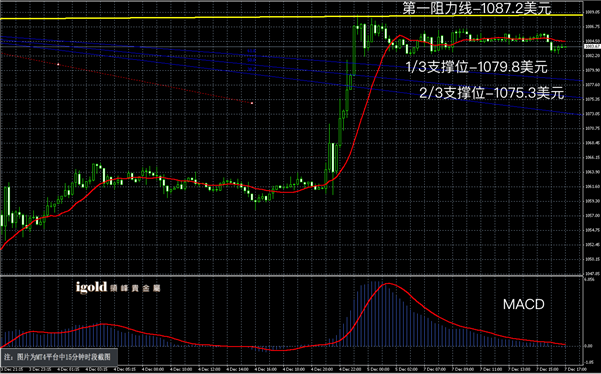Click the 第一阻力线–1087.2美元 label

pyautogui.click(x=477, y=8)
